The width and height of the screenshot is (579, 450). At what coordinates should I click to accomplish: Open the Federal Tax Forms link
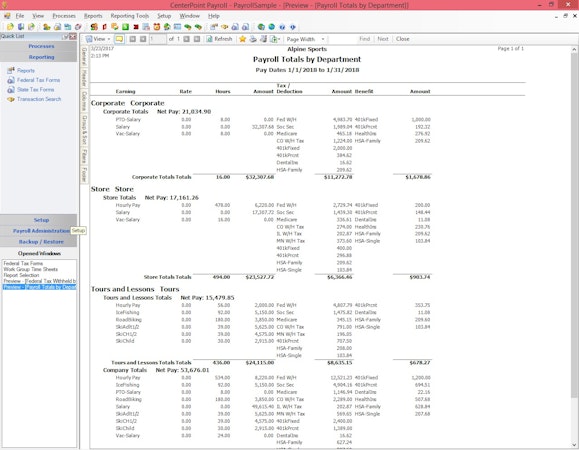point(38,80)
